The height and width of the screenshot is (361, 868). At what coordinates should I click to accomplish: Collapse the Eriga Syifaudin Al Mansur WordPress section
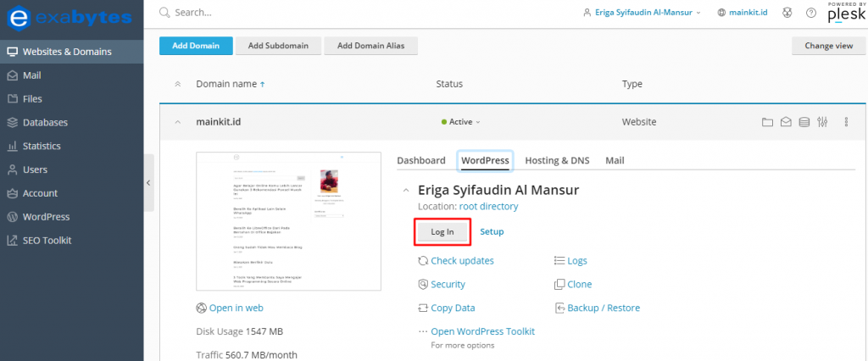point(406,191)
